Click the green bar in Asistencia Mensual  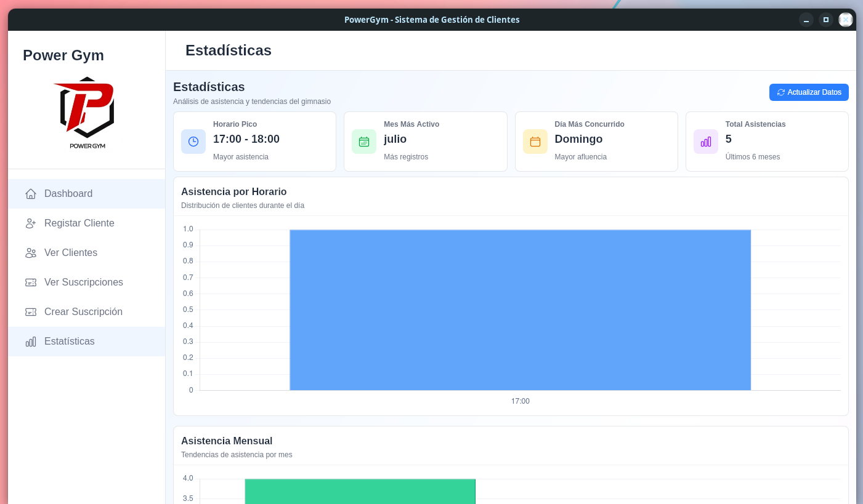(x=360, y=491)
